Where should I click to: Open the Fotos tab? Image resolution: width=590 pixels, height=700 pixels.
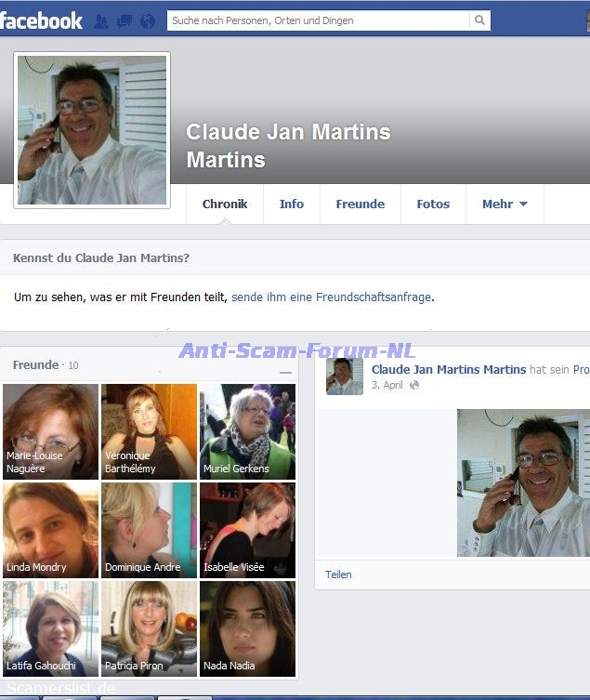[433, 205]
